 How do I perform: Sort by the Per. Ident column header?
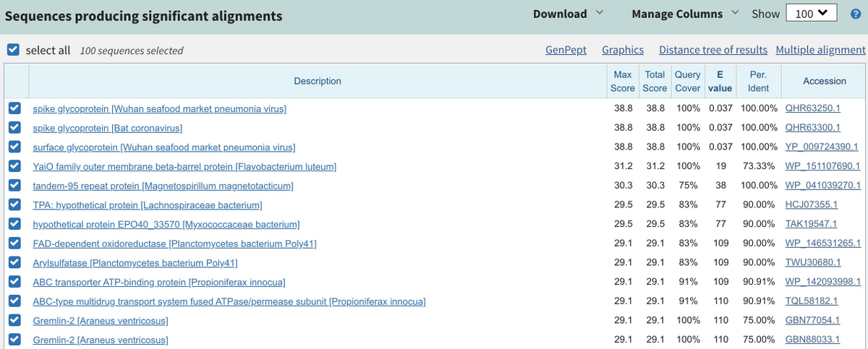point(758,81)
